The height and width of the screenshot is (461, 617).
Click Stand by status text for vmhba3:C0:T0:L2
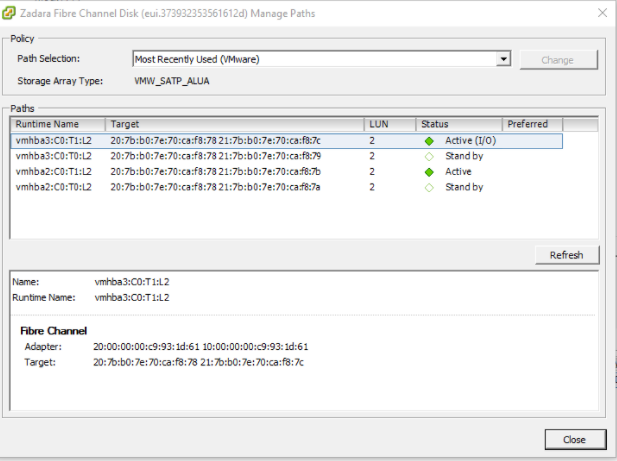(464, 156)
